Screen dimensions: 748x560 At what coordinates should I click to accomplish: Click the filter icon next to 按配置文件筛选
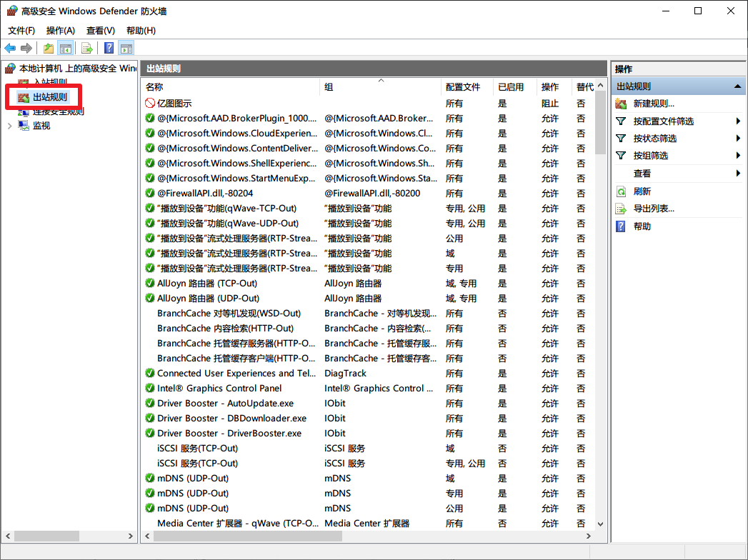pyautogui.click(x=621, y=121)
